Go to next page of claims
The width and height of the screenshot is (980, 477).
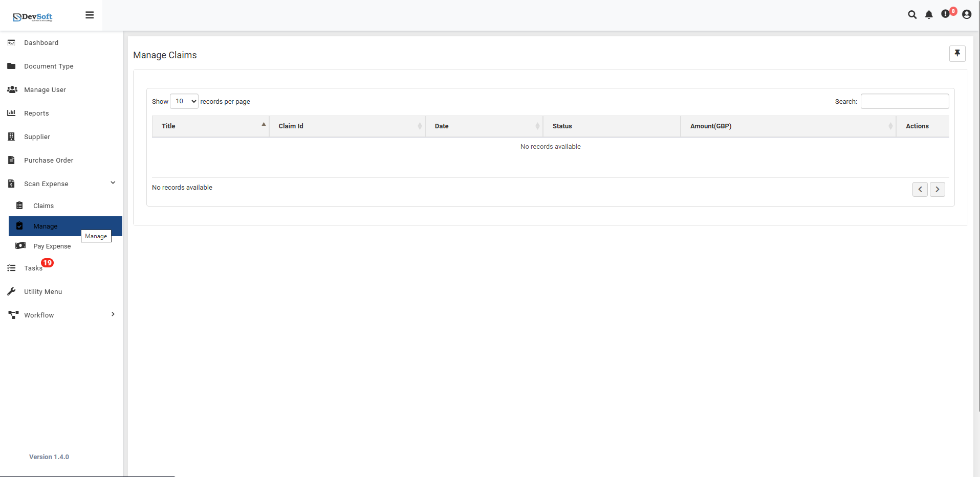(937, 189)
